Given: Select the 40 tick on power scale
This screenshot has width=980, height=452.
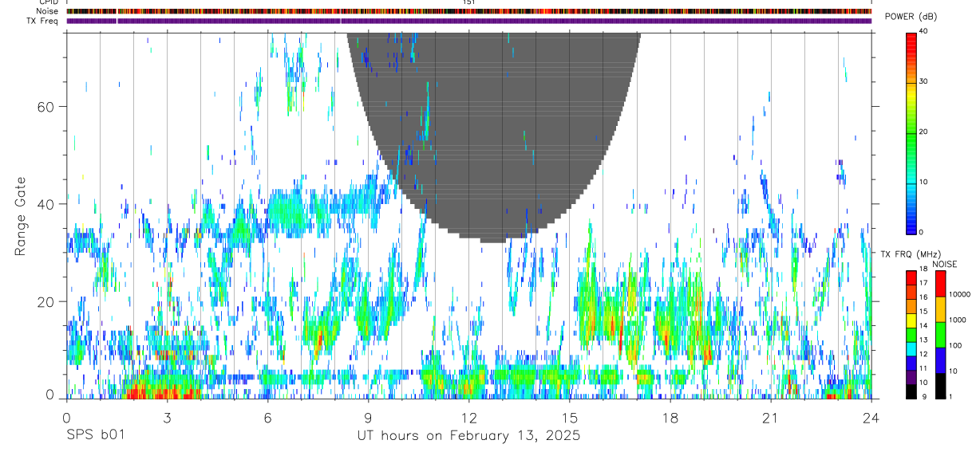Looking at the screenshot, I should click(923, 32).
